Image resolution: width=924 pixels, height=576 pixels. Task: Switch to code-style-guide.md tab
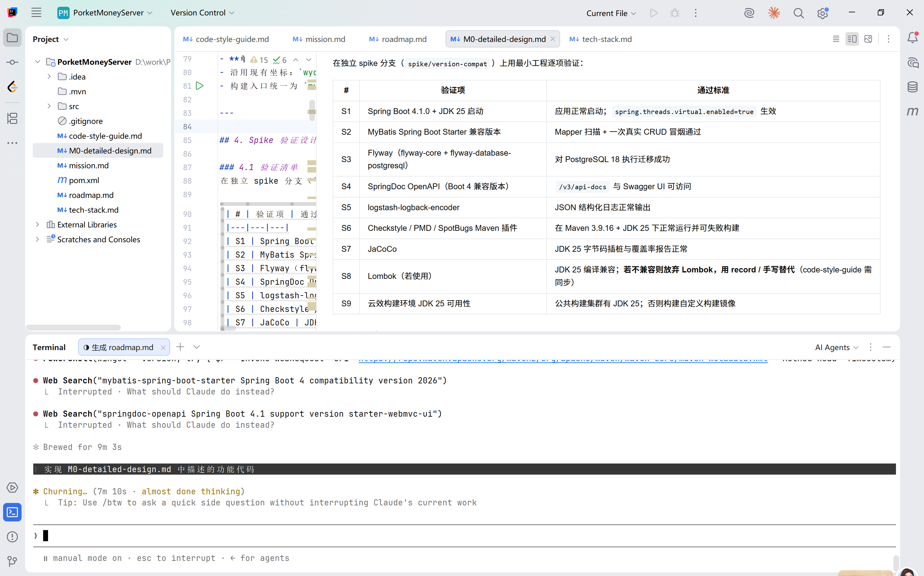coord(226,39)
